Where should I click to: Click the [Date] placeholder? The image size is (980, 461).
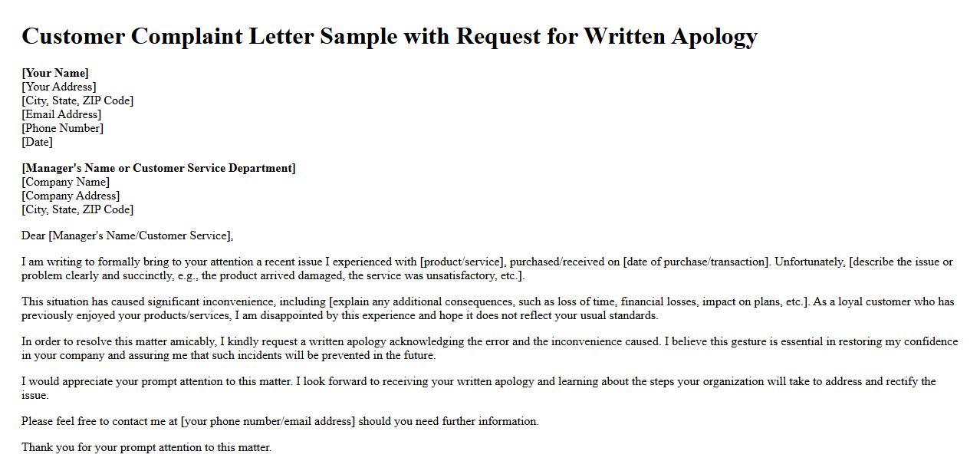(x=37, y=143)
